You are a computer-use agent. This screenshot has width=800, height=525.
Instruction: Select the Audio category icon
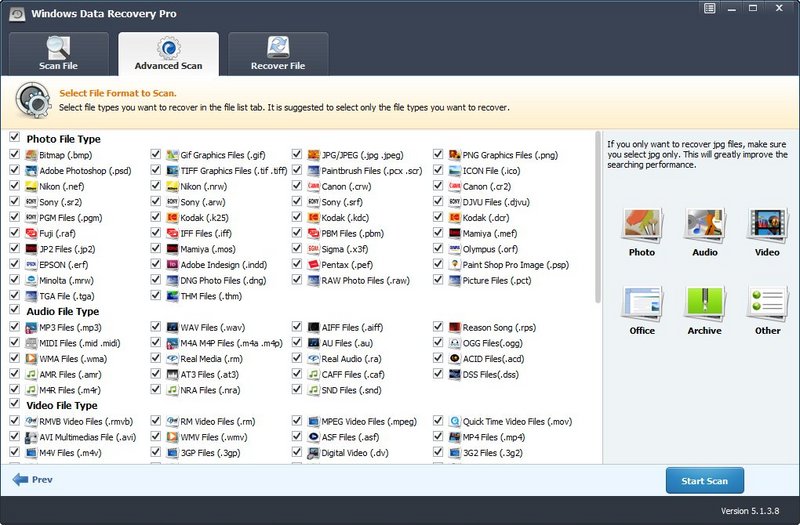point(705,225)
